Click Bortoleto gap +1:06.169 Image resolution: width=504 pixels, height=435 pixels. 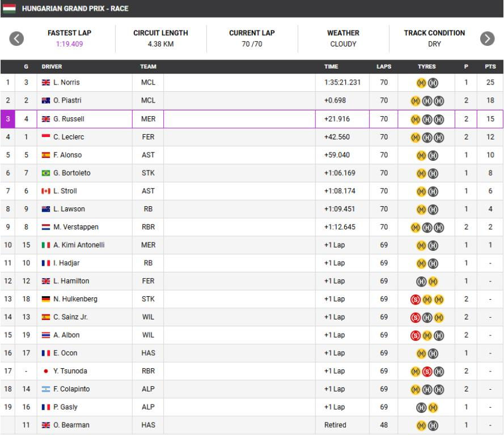point(340,173)
